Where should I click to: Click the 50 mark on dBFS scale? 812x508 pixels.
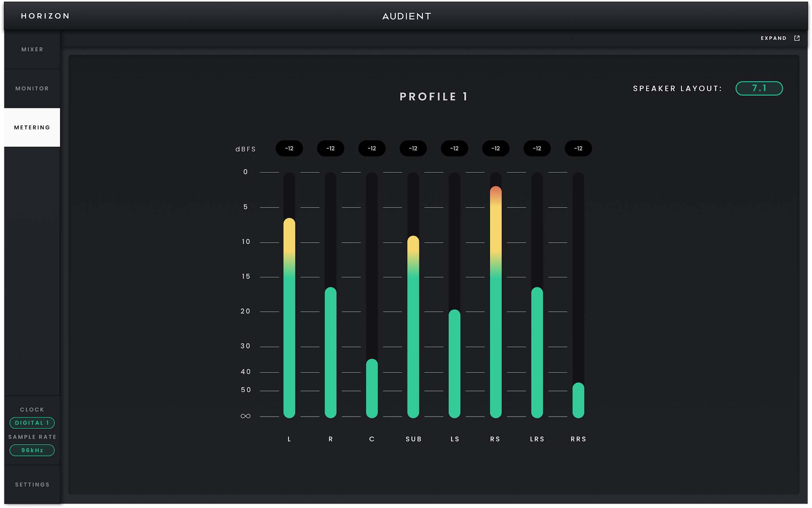coord(246,390)
